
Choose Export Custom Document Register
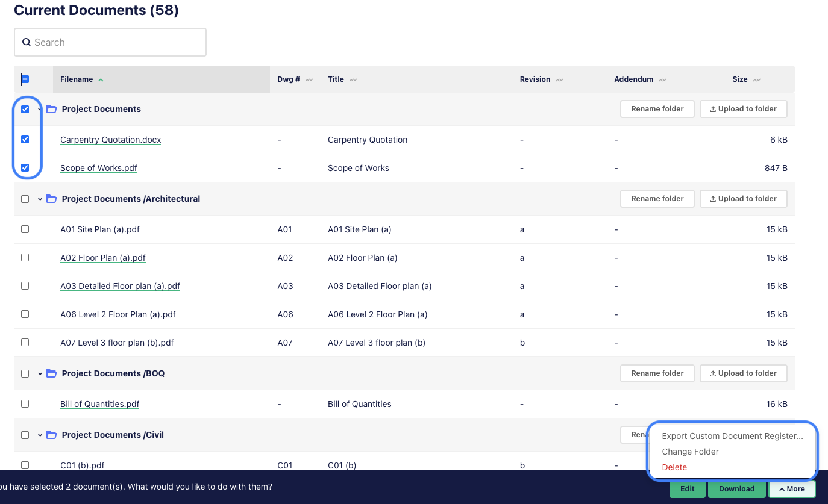[732, 436]
